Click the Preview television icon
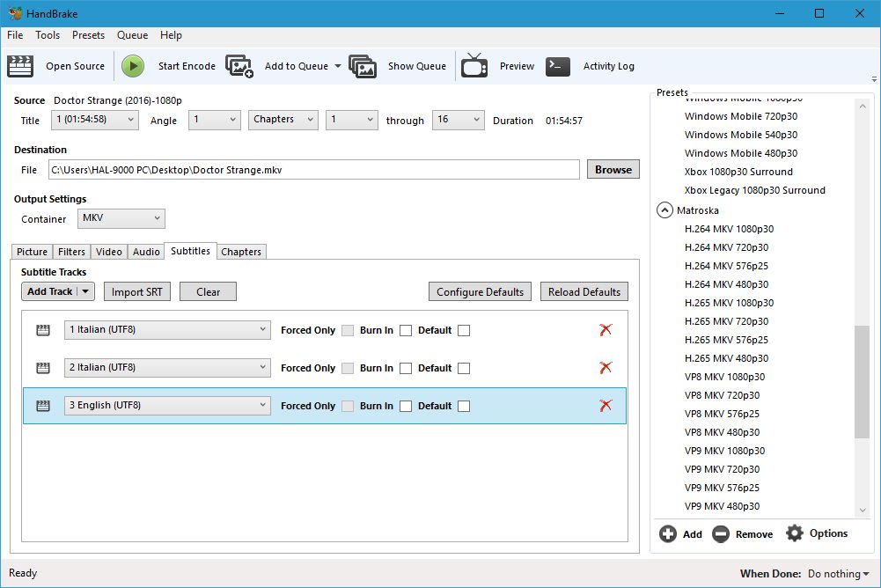This screenshot has width=881, height=588. tap(474, 66)
